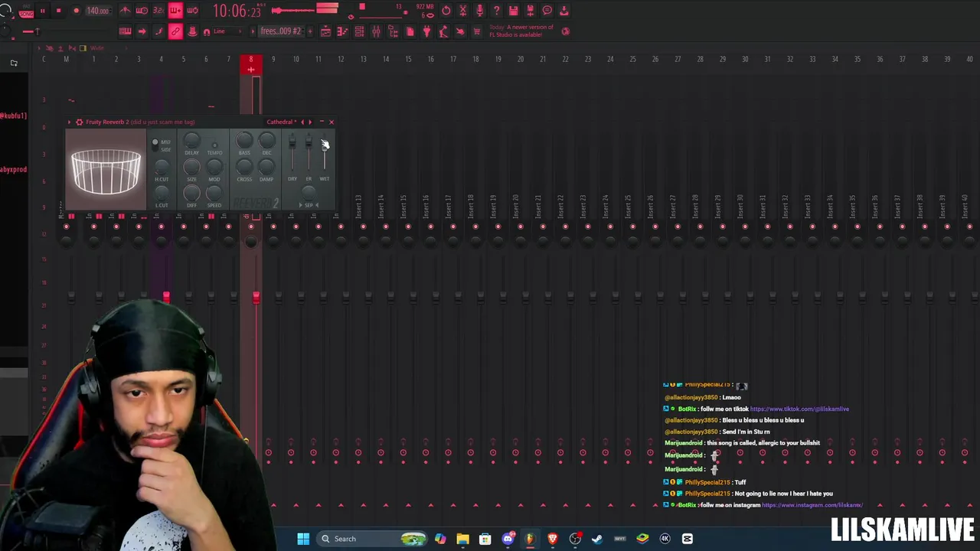980x551 pixels.
Task: Open Fruity Reeverb 2 plugin options arrow
Action: point(69,122)
